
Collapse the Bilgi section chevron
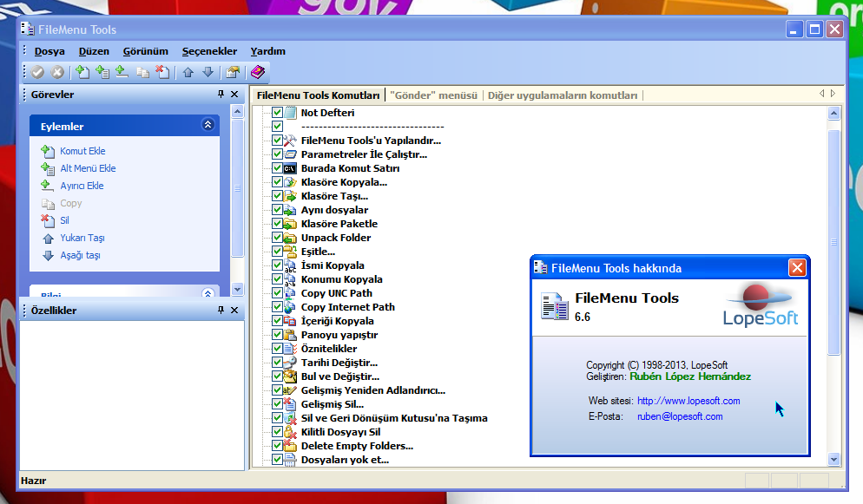click(208, 293)
